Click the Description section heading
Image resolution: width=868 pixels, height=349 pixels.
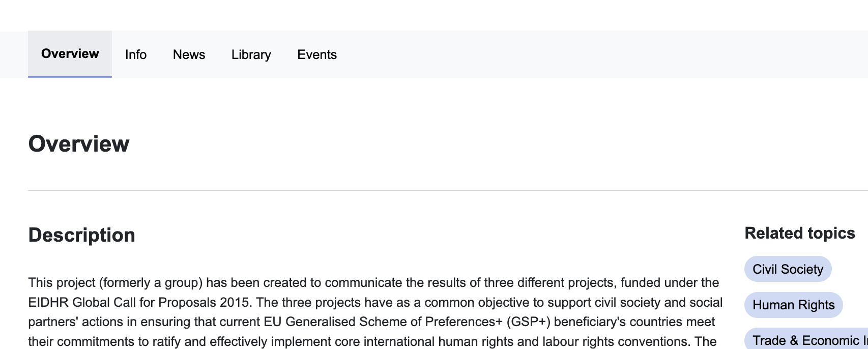point(82,235)
